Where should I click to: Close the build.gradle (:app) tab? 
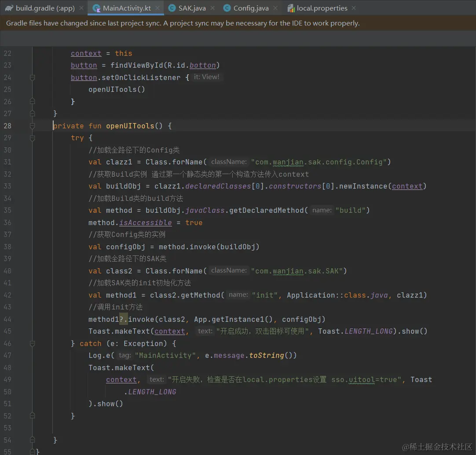(x=81, y=8)
